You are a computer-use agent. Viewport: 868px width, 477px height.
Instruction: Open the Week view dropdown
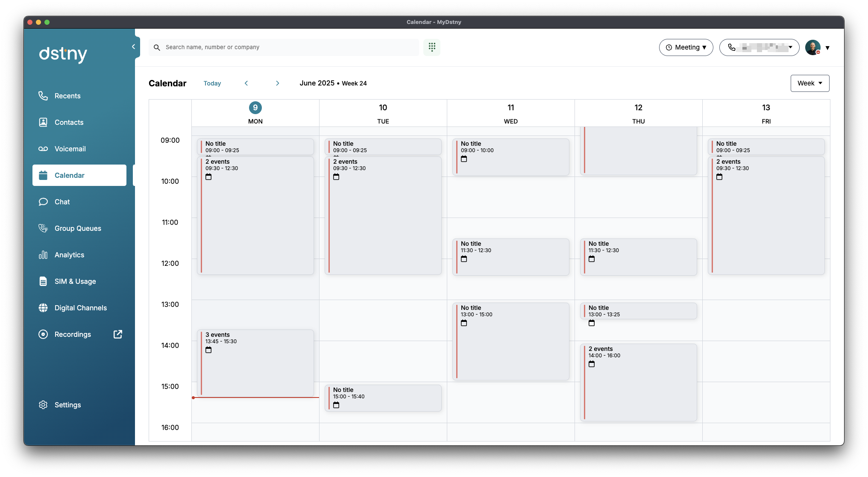pos(809,83)
